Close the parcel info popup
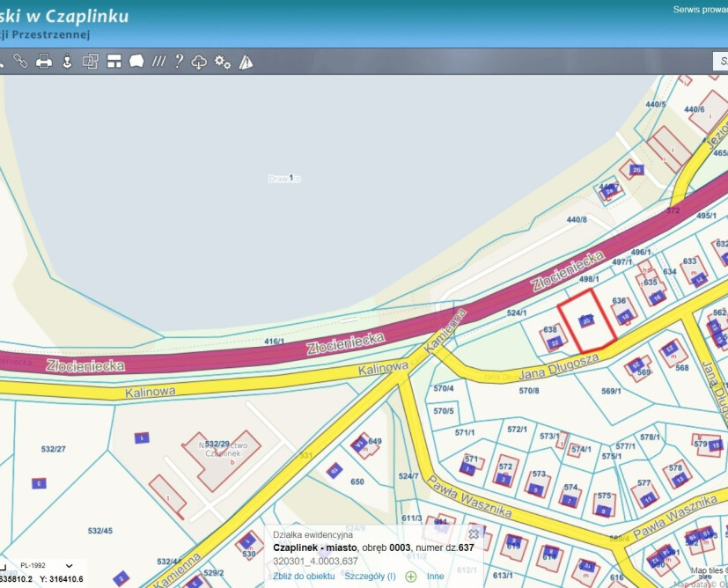The image size is (728, 588). (x=474, y=533)
